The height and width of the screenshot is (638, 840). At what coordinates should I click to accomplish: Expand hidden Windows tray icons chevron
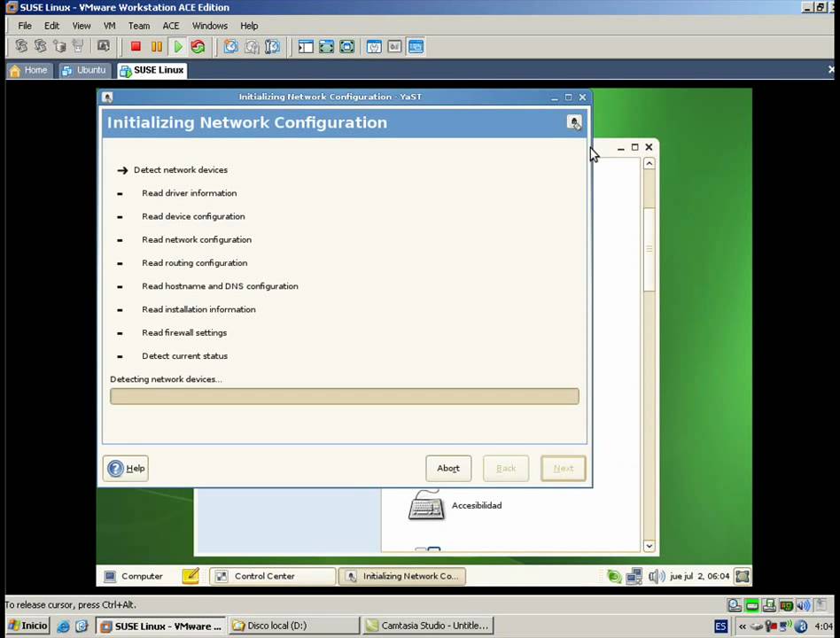(742, 626)
